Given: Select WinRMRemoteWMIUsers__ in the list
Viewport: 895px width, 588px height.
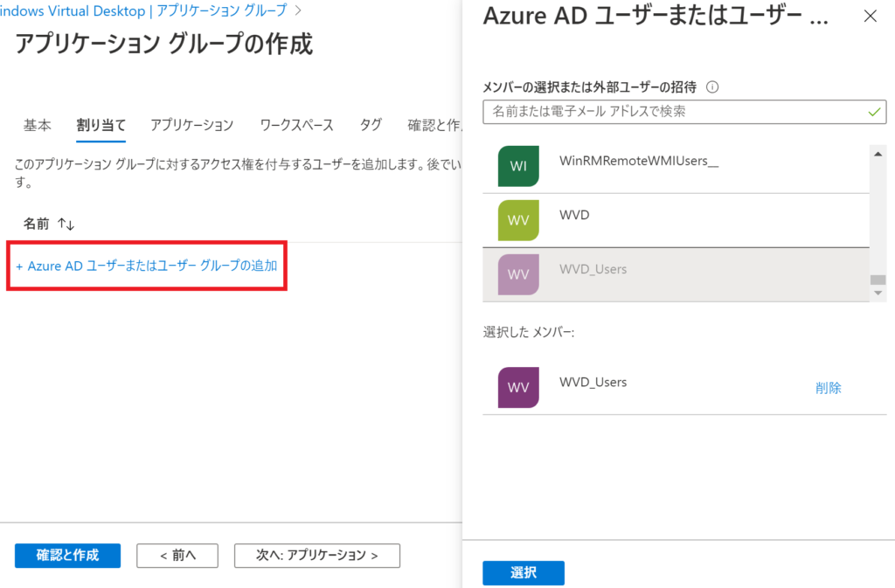Looking at the screenshot, I should [x=676, y=166].
